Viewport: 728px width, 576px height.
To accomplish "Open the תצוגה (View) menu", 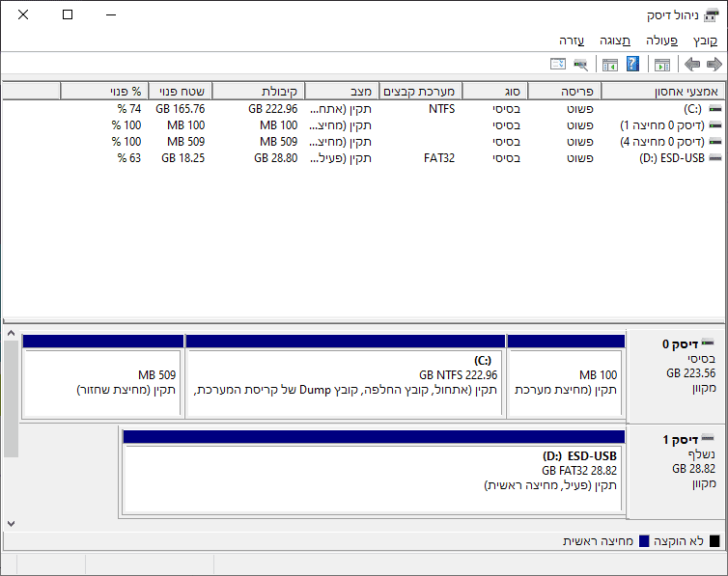I will click(x=615, y=41).
